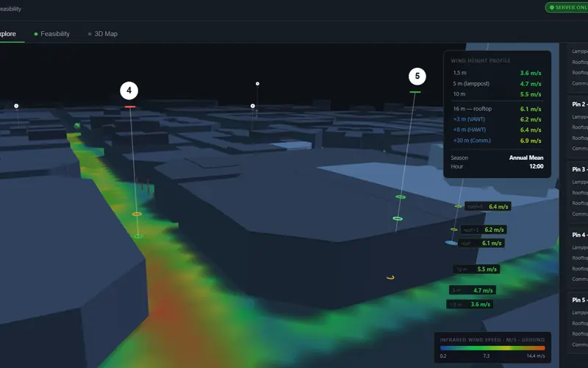Viewport: 588px width, 368px height.
Task: Click the ring marker beside the roof+3 label
Action: pyautogui.click(x=453, y=230)
